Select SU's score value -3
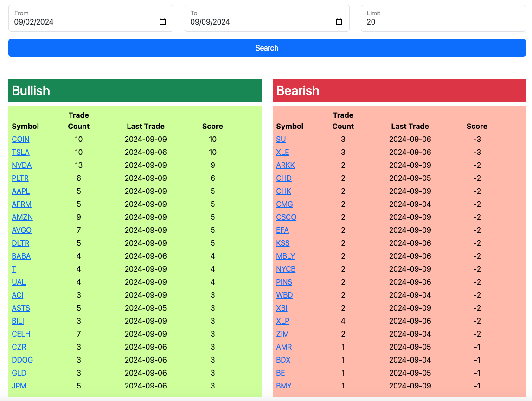The width and height of the screenshot is (532, 401). pyautogui.click(x=477, y=140)
